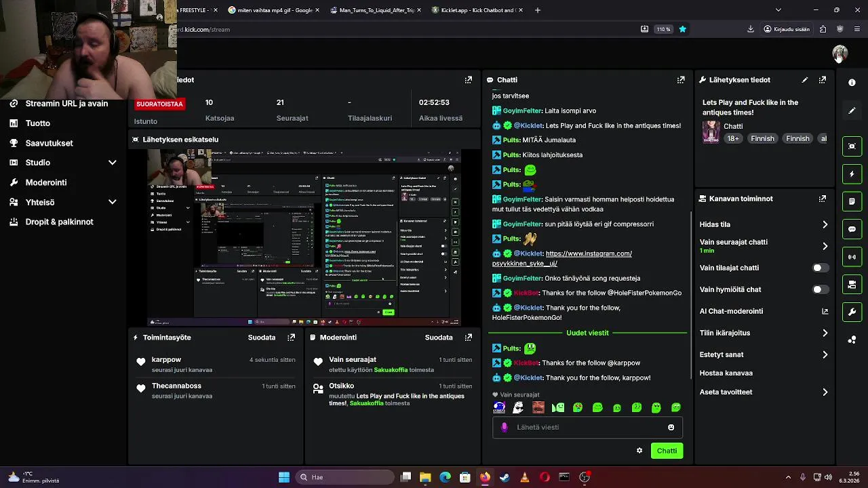Pop out the Toimintasyöte panel
Viewport: 868px width, 488px height.
(x=292, y=338)
